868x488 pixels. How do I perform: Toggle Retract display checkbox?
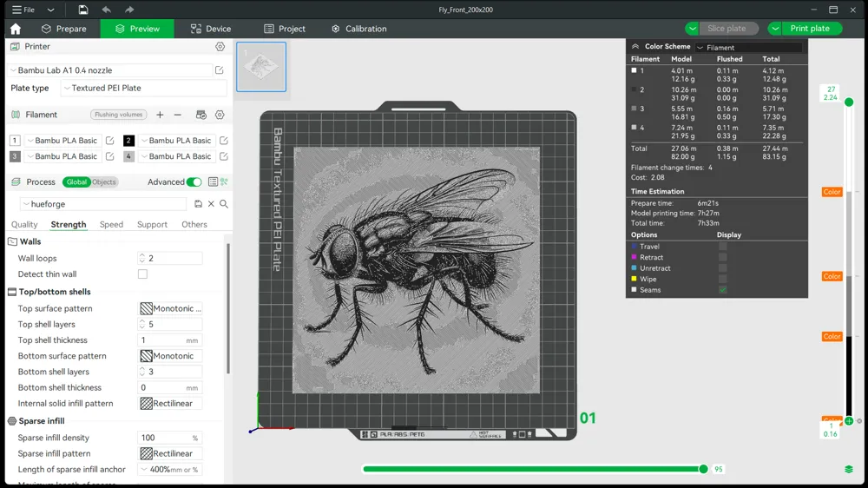click(x=722, y=257)
